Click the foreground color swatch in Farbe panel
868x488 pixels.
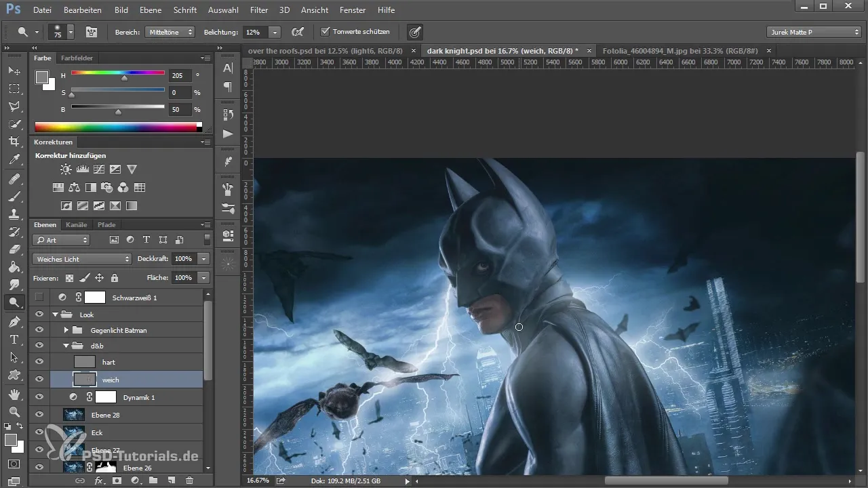(x=42, y=77)
